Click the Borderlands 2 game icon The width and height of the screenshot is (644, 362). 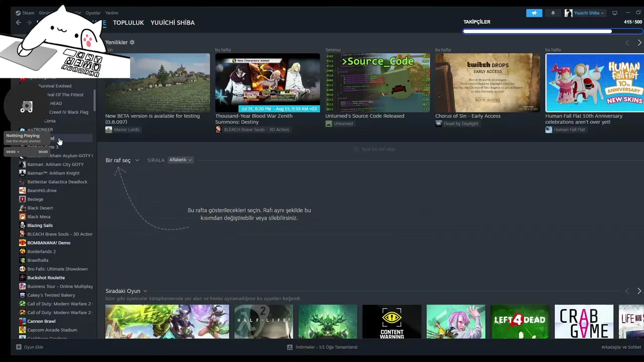(x=22, y=251)
